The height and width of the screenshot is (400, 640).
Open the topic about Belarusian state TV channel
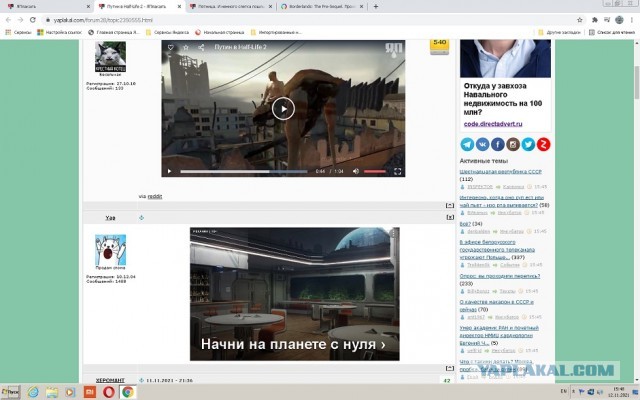(x=497, y=249)
